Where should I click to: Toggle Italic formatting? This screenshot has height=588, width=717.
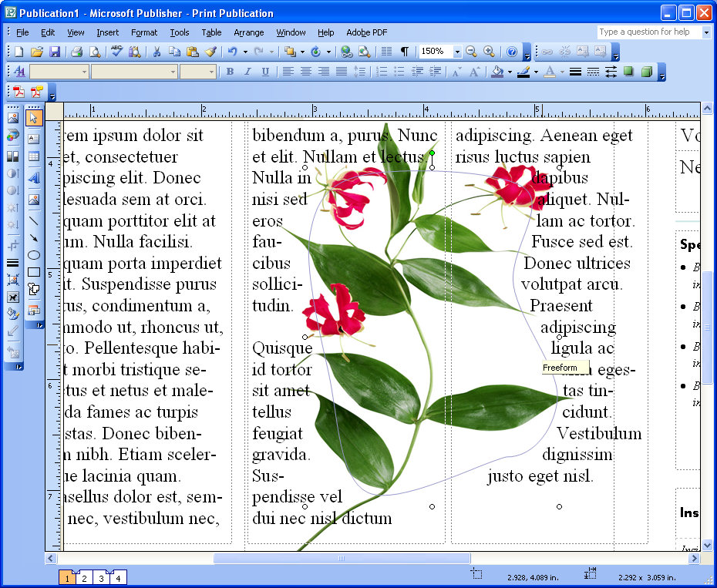247,72
